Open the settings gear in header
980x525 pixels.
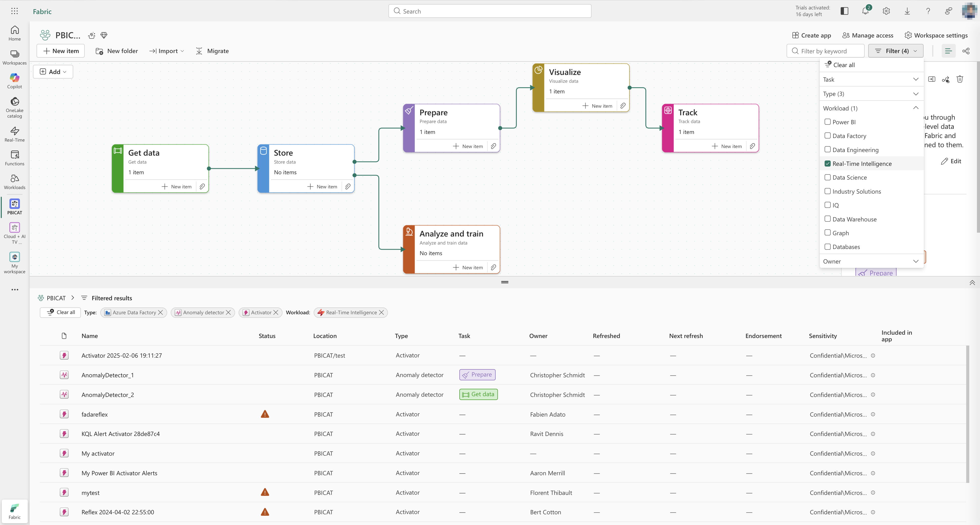886,11
